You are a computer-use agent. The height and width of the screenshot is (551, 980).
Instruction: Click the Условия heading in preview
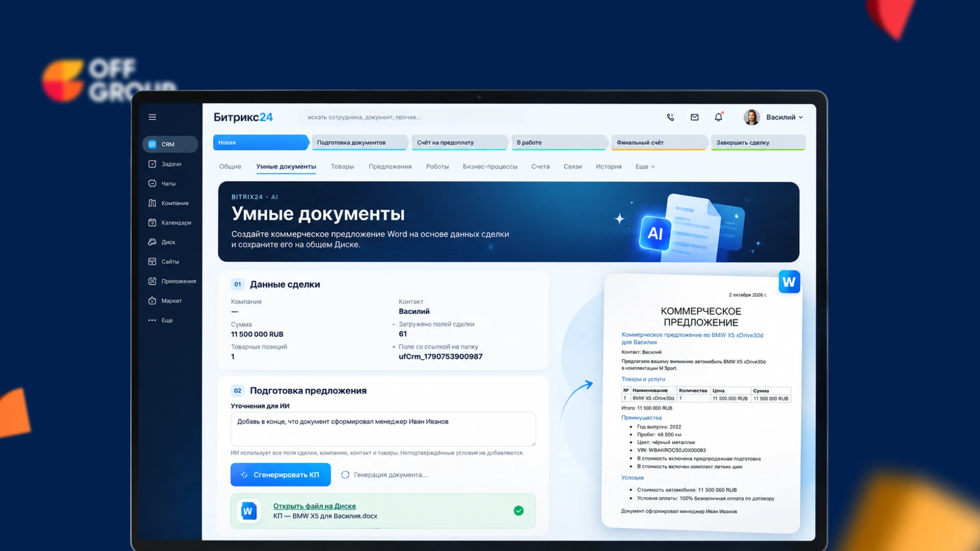[x=632, y=478]
